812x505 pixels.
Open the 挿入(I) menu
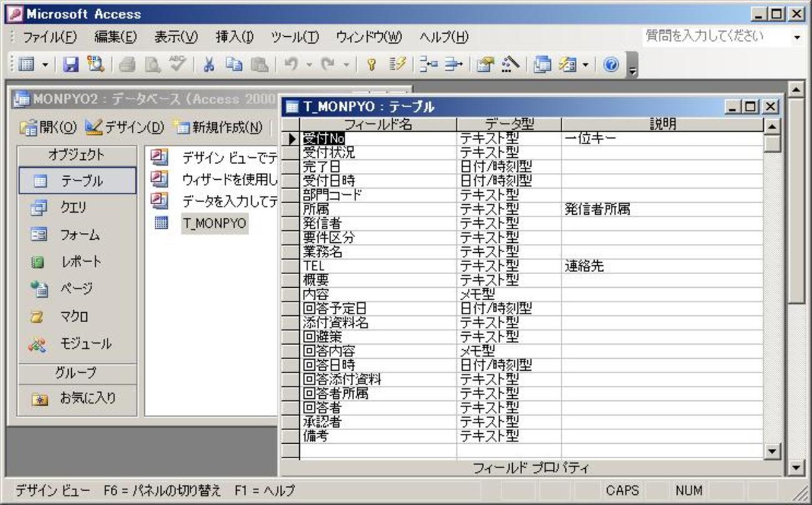(234, 37)
